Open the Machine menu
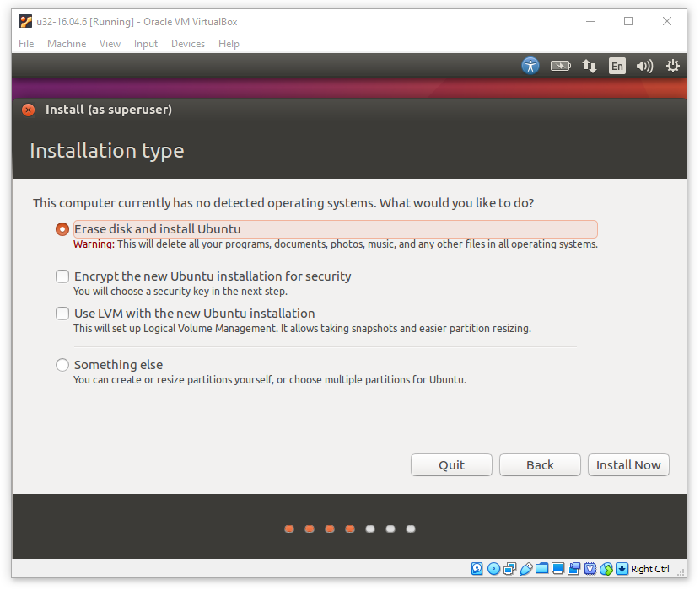Image resolution: width=700 pixels, height=590 pixels. tap(67, 44)
